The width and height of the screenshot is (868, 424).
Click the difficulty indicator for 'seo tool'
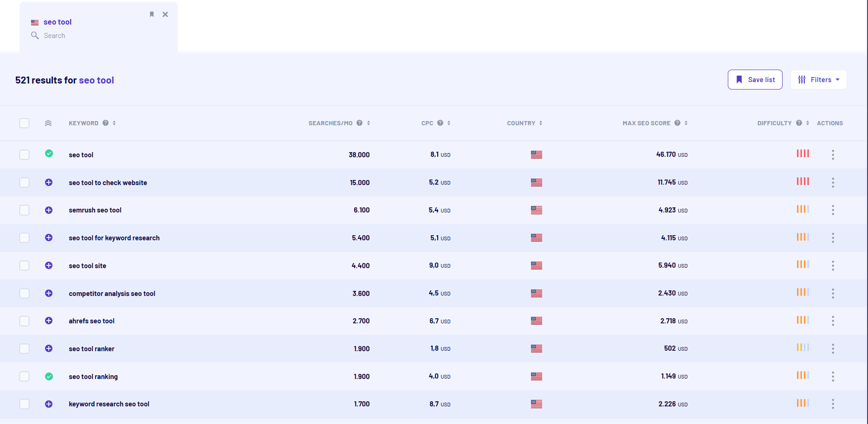pos(803,154)
